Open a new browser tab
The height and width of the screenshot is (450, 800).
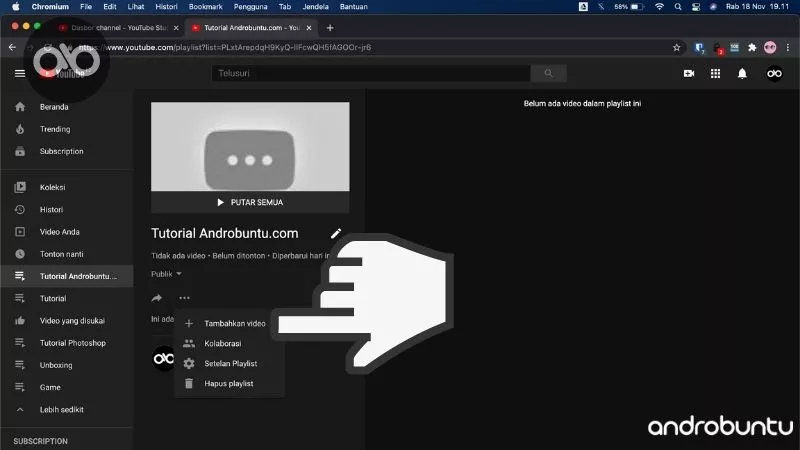pos(330,28)
